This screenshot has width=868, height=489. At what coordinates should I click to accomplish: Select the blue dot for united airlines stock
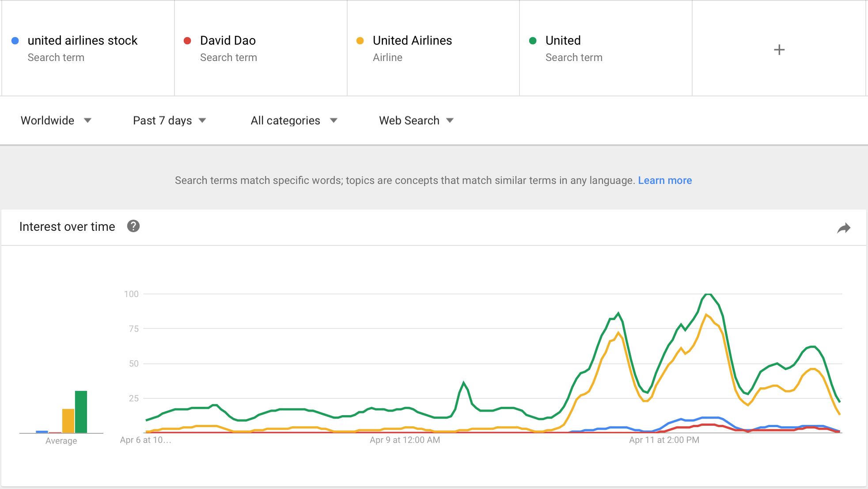pos(15,41)
